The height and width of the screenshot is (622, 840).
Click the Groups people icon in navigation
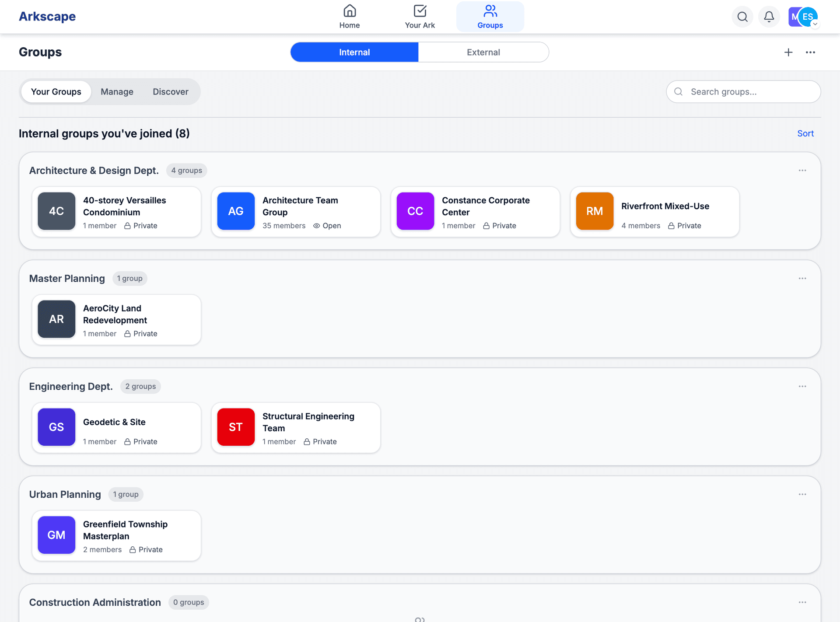click(490, 11)
